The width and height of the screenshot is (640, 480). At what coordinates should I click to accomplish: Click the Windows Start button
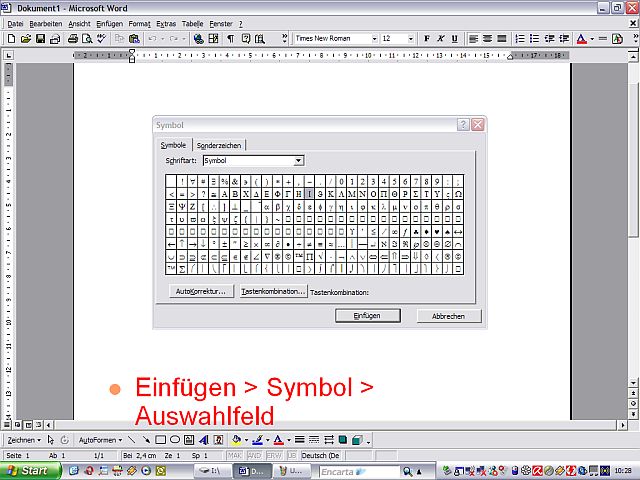point(30,470)
